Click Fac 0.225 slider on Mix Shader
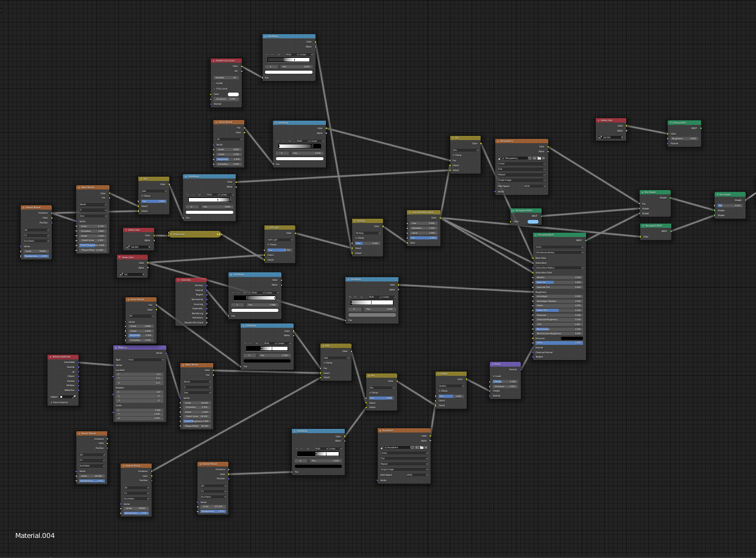Viewport: 756px width, 558px height. click(730, 205)
